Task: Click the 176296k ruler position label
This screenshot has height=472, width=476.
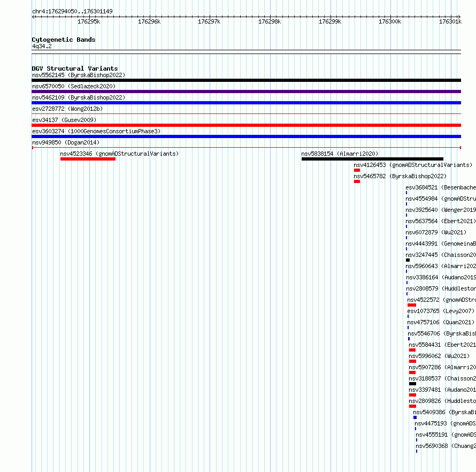Action: pyautogui.click(x=149, y=21)
